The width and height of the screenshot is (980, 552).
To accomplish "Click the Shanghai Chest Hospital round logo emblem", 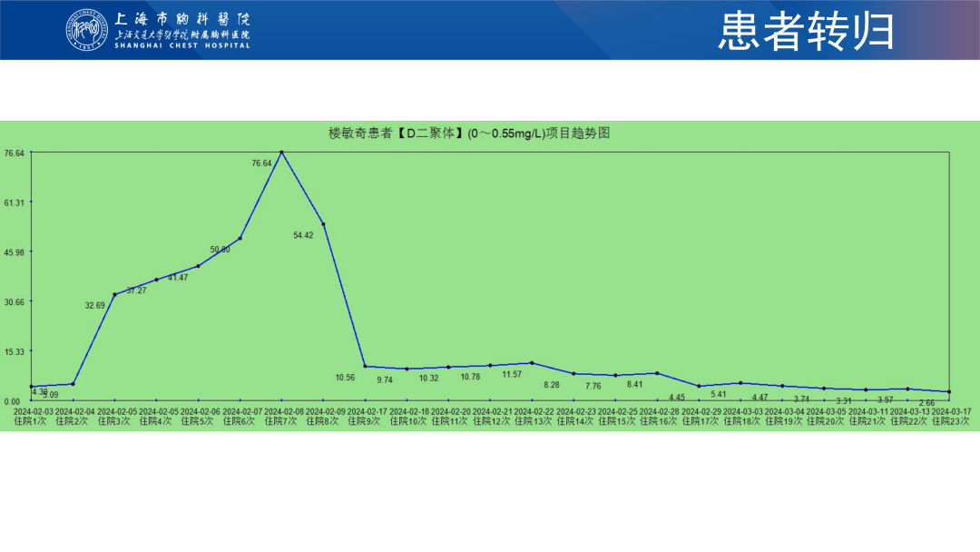I will click(87, 29).
